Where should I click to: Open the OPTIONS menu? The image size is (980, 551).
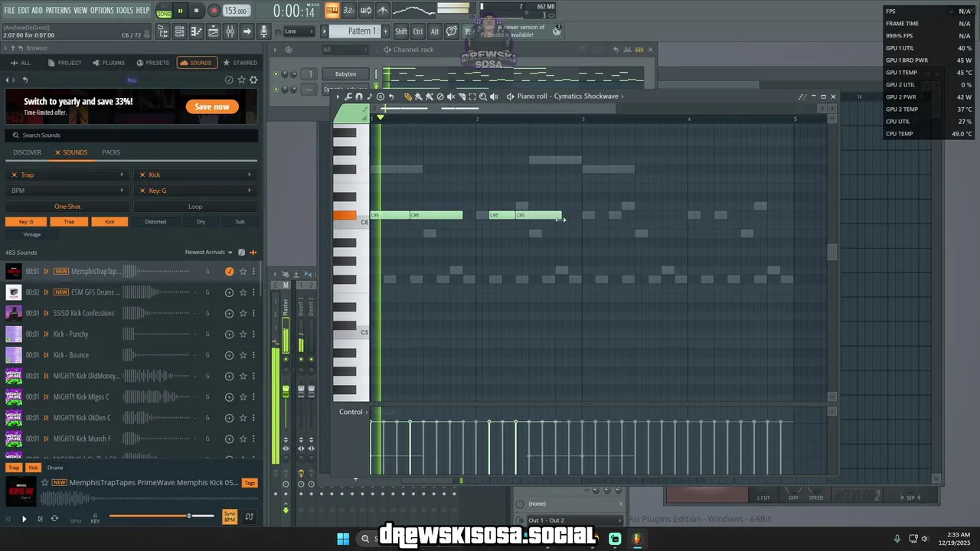[x=102, y=10]
